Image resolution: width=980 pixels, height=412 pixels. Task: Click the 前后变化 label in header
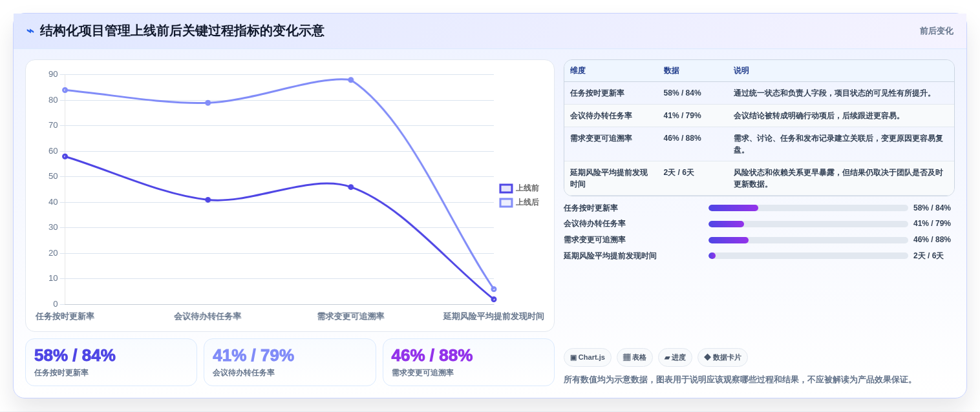click(x=936, y=31)
